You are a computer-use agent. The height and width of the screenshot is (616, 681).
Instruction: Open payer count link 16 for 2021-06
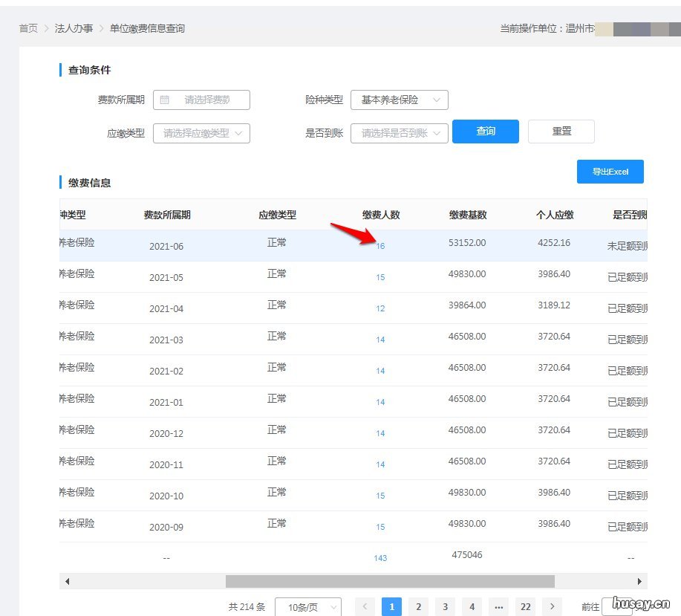380,245
